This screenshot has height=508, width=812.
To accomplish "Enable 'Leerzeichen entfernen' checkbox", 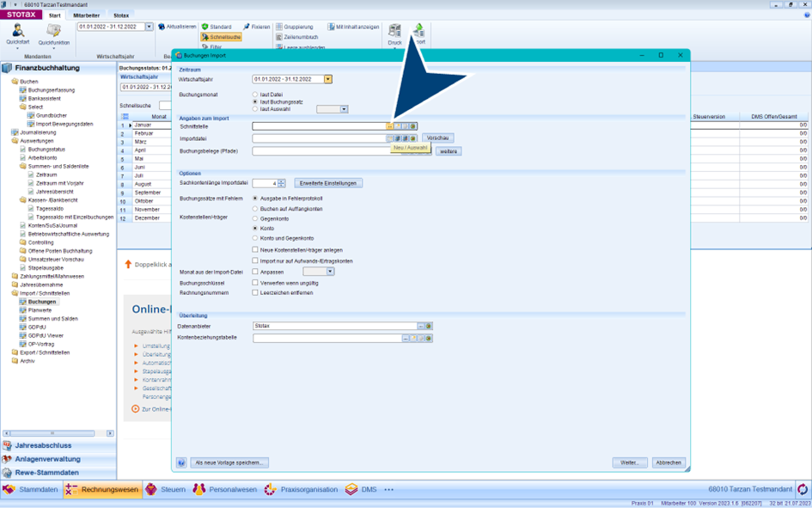I will click(255, 292).
